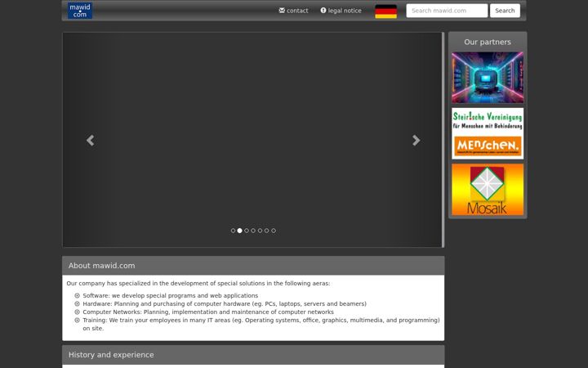This screenshot has height=368, width=588.
Task: Click the bullet icon beside Computer Networks item
Action: click(77, 312)
